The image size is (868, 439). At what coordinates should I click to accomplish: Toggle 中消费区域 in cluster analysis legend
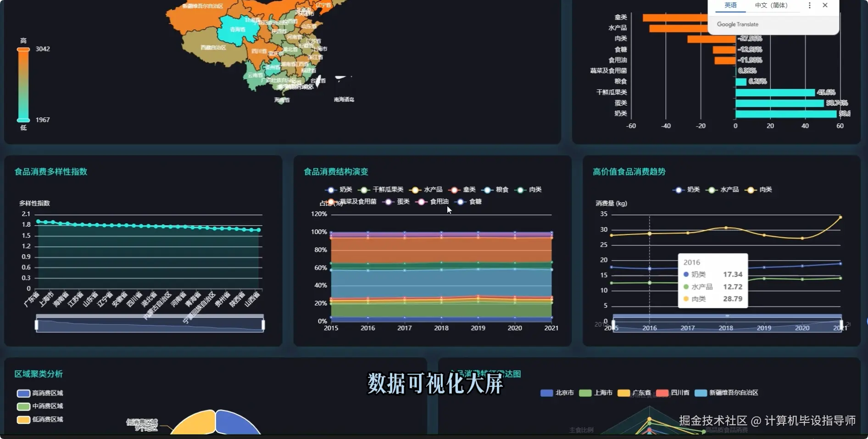pos(40,406)
